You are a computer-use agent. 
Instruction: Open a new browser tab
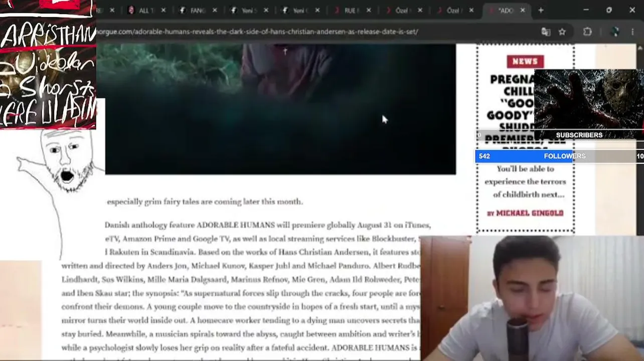(541, 11)
